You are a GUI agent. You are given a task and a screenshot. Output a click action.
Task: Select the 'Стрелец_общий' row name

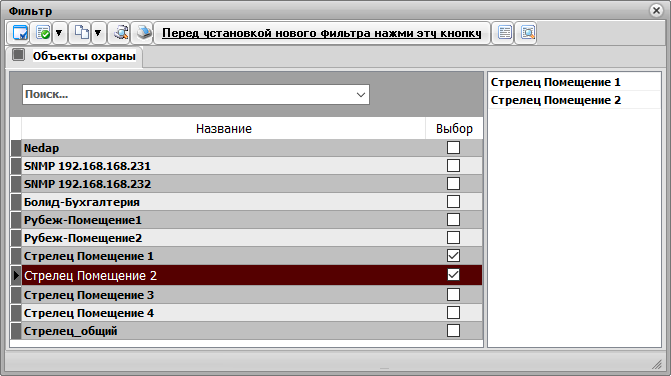tap(71, 331)
